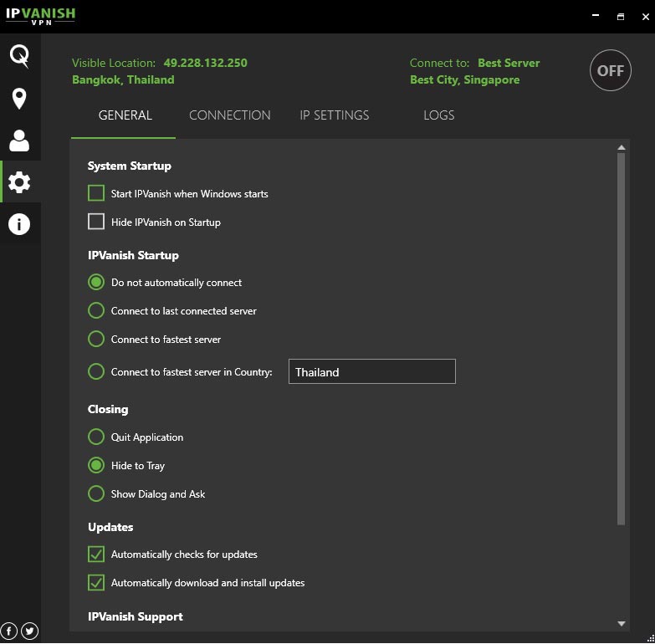Click the Updates section heading
Screen dimensions: 655x644
point(110,527)
